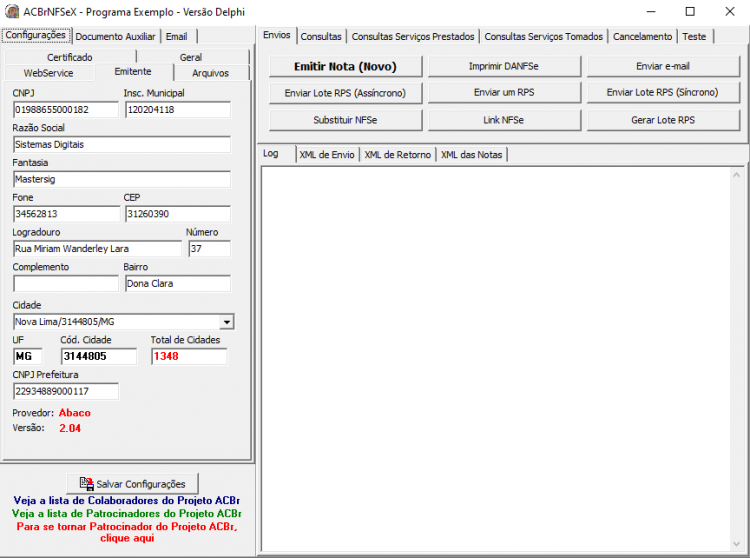Click Substituir NFSe button
The width and height of the screenshot is (750, 558).
click(345, 120)
